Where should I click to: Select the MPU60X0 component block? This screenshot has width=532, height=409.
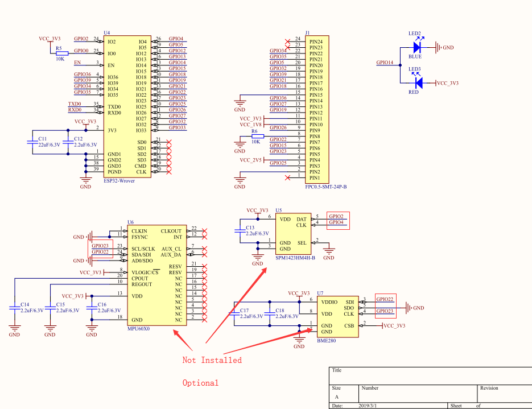pyautogui.click(x=156, y=275)
